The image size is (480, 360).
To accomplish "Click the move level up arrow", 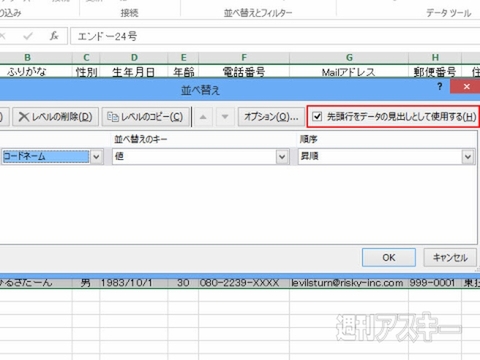I will coord(203,117).
